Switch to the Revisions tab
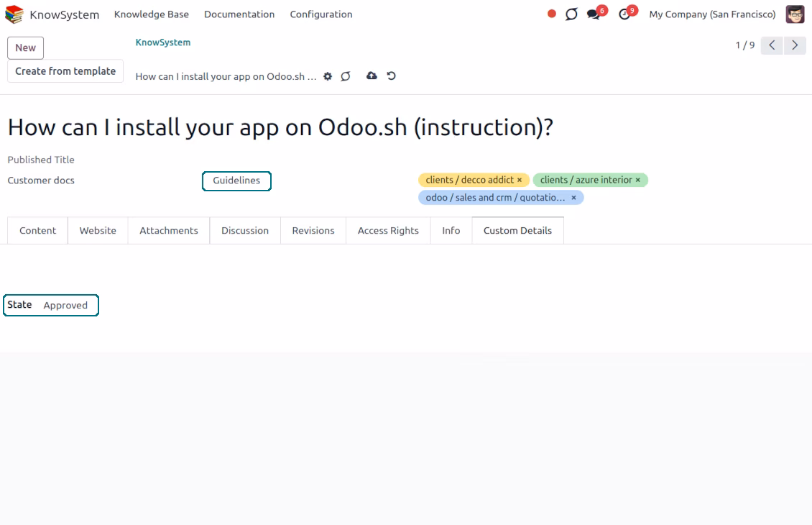 pyautogui.click(x=313, y=231)
